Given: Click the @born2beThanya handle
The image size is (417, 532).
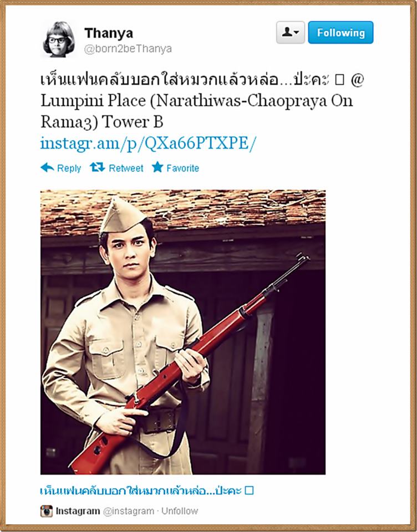Looking at the screenshot, I should (128, 49).
